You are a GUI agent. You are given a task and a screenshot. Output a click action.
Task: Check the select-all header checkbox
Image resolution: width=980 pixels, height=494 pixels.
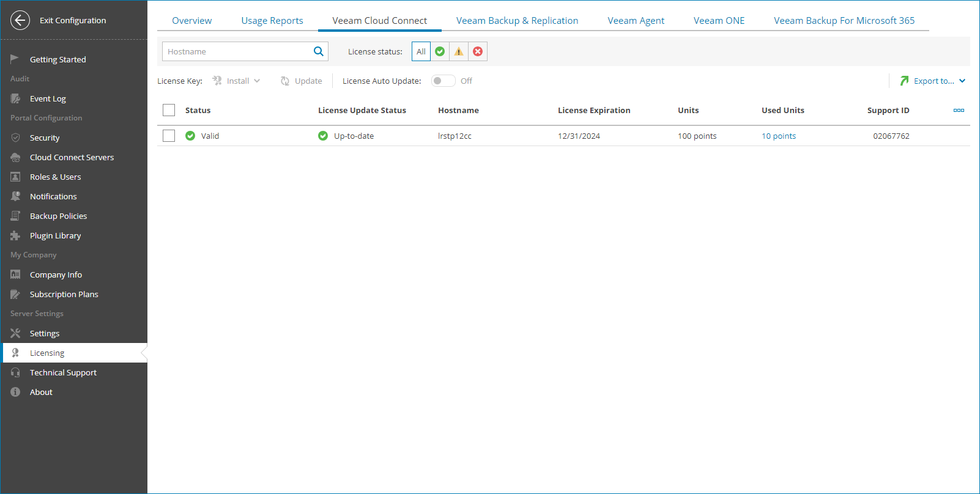point(169,110)
